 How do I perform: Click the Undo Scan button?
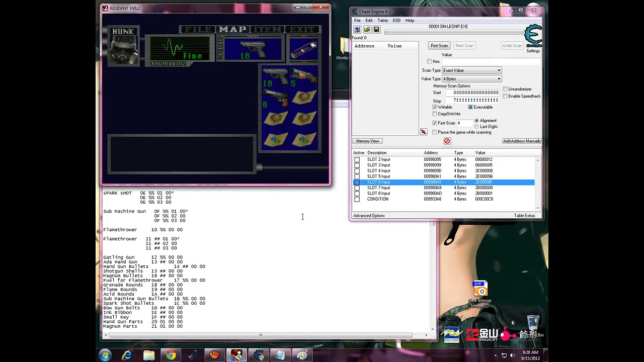click(x=512, y=46)
